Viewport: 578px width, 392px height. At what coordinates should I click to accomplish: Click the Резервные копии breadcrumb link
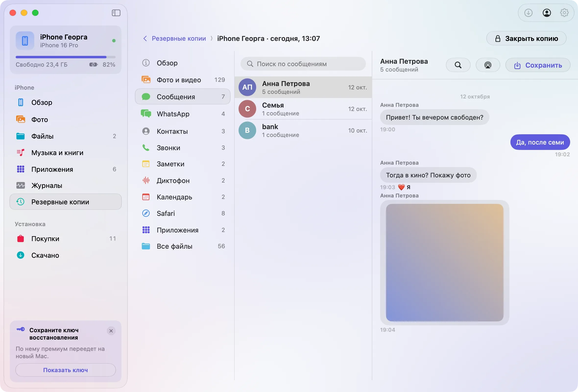(179, 38)
